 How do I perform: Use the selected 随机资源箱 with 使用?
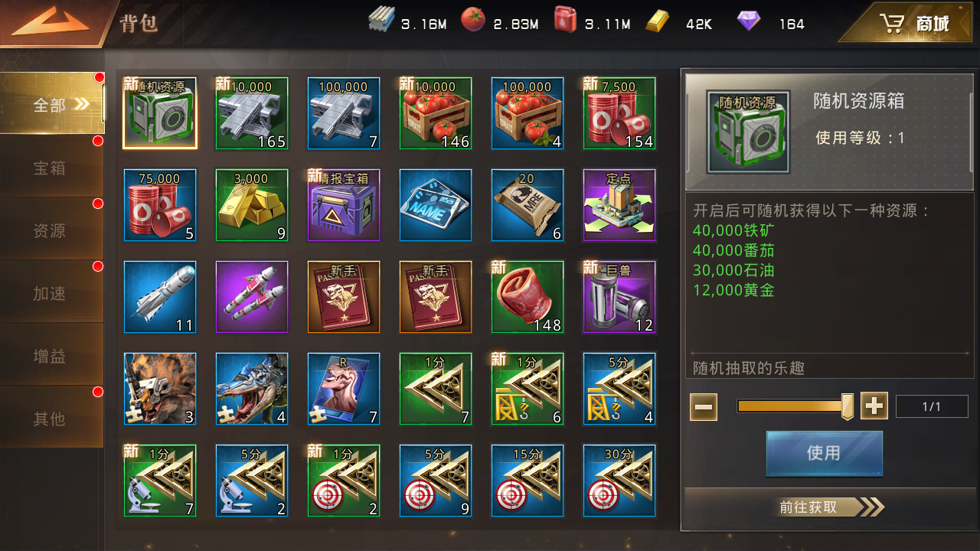point(824,453)
